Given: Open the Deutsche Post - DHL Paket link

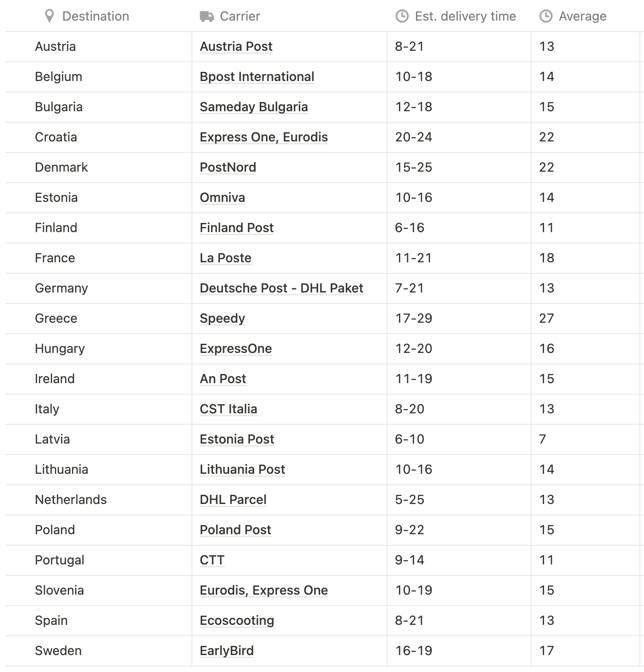Looking at the screenshot, I should pyautogui.click(x=282, y=288).
